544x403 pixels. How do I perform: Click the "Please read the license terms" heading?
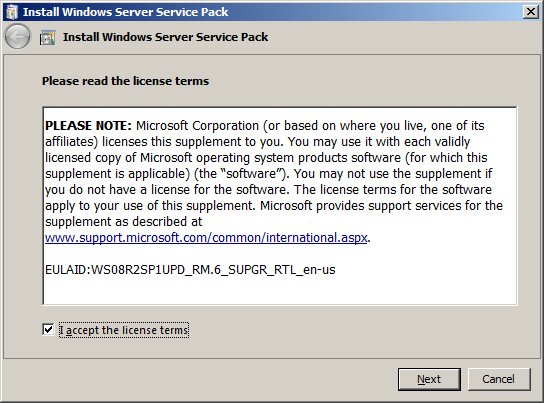click(x=125, y=81)
